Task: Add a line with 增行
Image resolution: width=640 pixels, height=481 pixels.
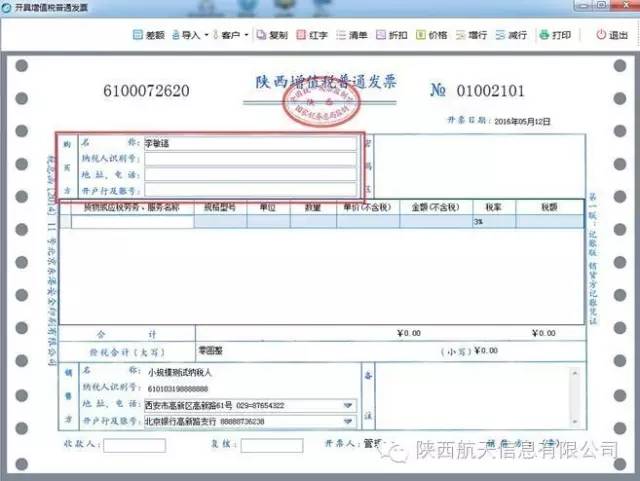Action: point(471,35)
